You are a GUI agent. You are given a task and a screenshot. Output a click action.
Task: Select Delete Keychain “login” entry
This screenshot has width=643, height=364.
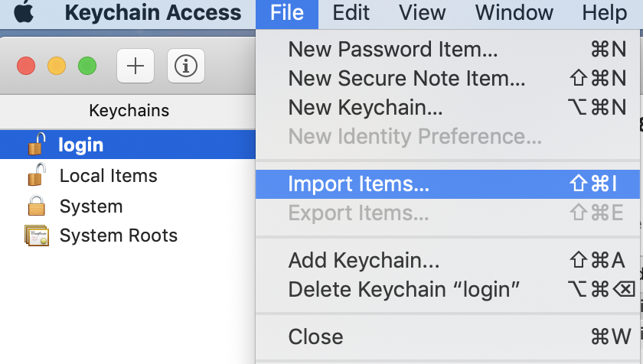[447, 290]
